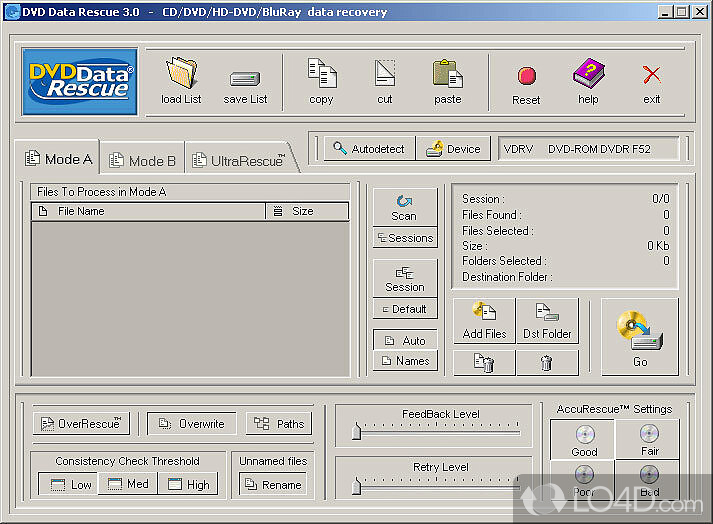713x524 pixels.
Task: Click the trash can delete button
Action: click(546, 363)
